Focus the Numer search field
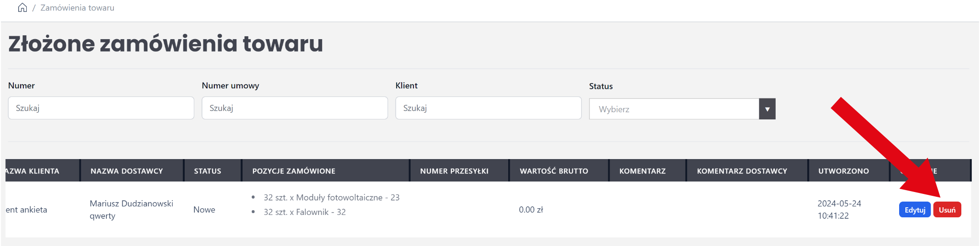The image size is (980, 246). (101, 108)
